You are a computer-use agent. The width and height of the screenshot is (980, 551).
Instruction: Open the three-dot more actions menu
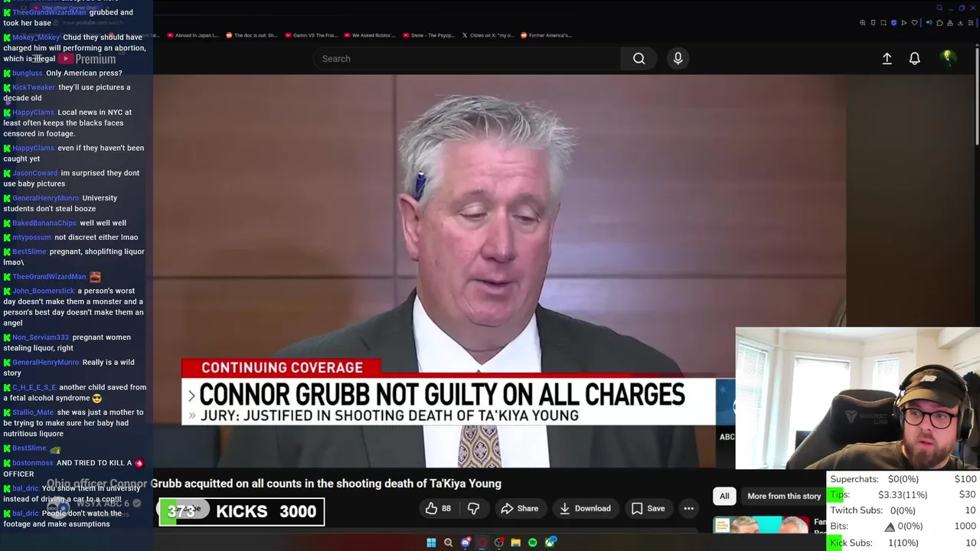[x=688, y=508]
